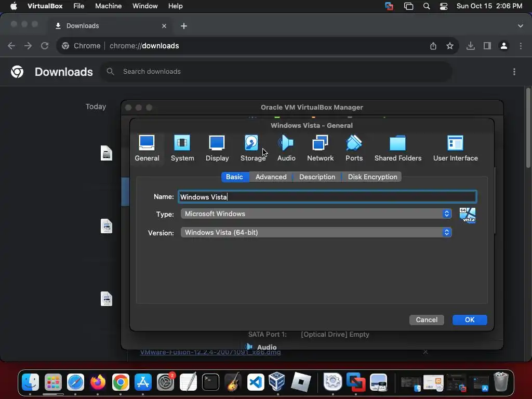Expand the Chrome tab search chevron
Screen dimensions: 532x399
(521, 26)
